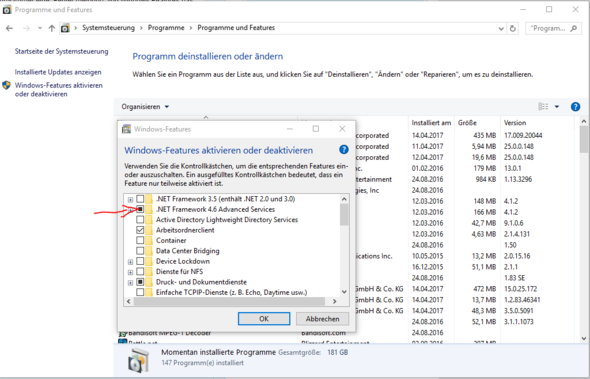Open Installierte Updates anzeigen link
590x379 pixels.
coord(58,72)
